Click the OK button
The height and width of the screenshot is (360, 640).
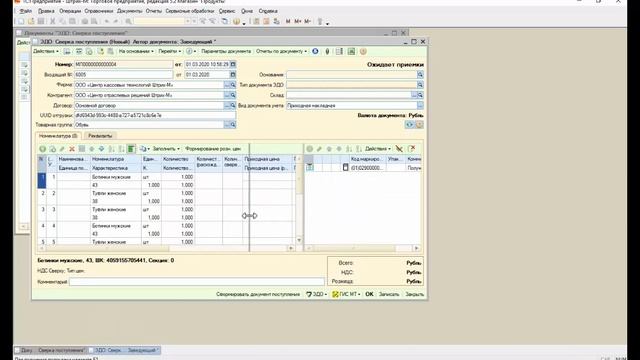(369, 294)
